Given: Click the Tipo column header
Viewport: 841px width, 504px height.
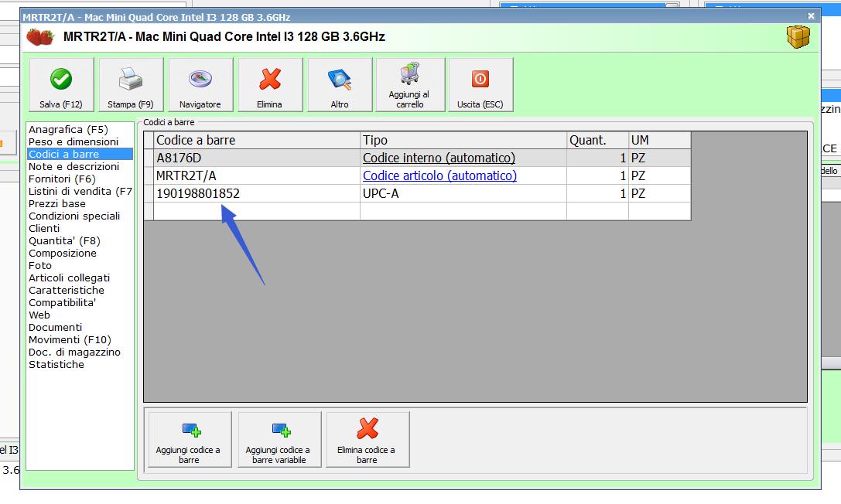Looking at the screenshot, I should pos(463,141).
